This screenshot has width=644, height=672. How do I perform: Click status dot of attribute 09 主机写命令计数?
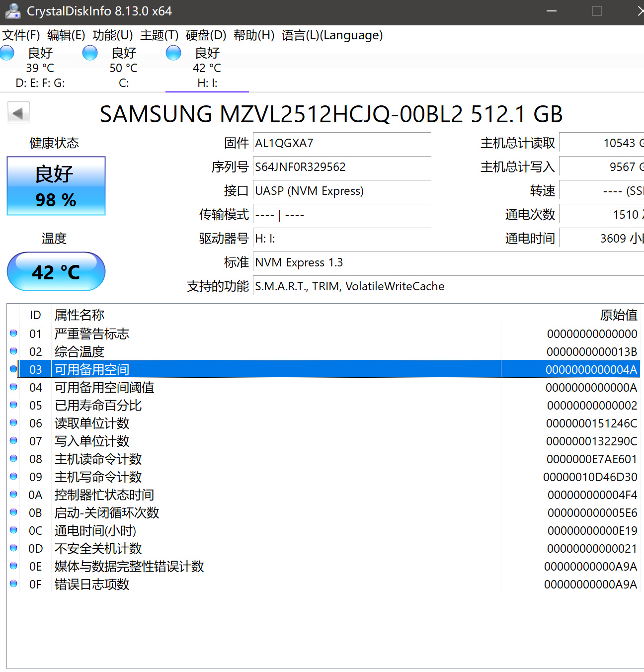13,476
